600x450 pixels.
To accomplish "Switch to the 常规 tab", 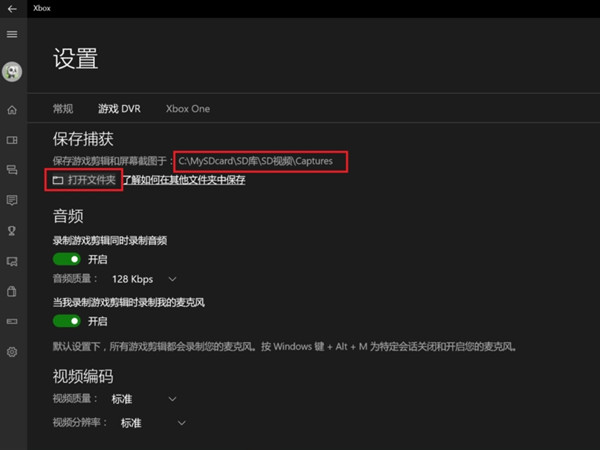I will pyautogui.click(x=63, y=109).
